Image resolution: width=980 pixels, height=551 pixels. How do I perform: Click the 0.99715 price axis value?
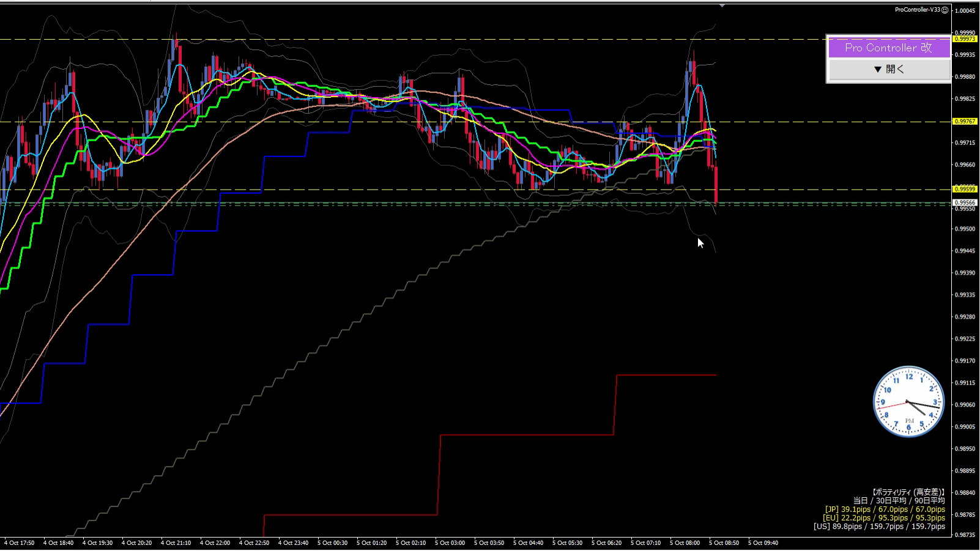(x=965, y=143)
